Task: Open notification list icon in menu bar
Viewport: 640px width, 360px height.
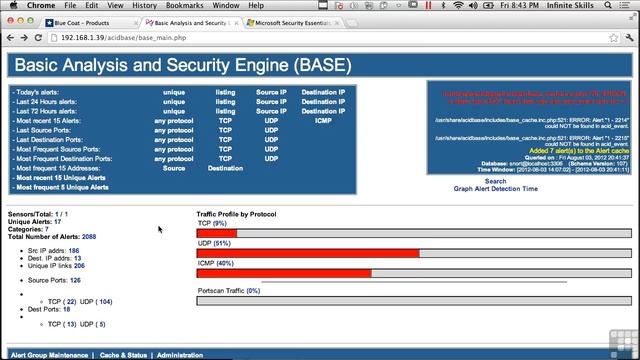Action: tap(624, 5)
